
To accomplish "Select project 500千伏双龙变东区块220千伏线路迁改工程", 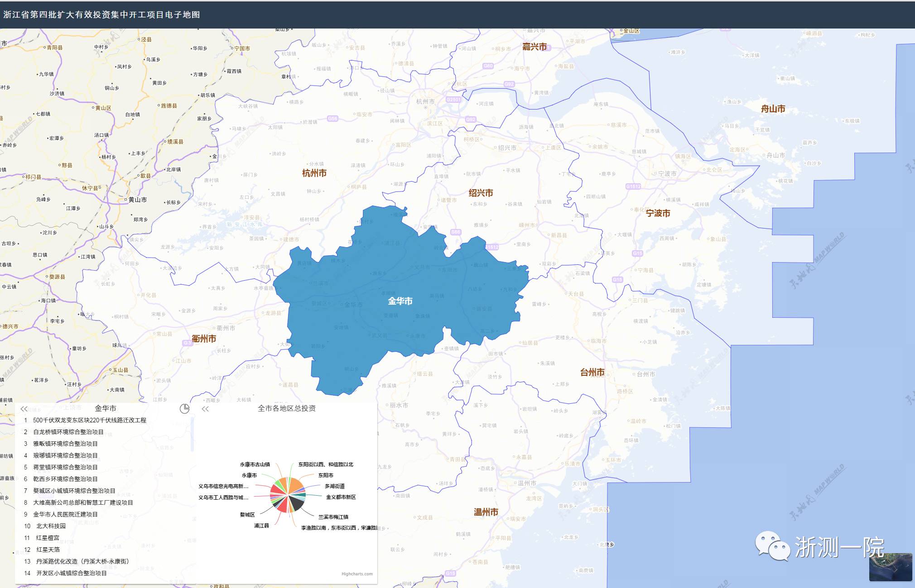I will coord(90,420).
